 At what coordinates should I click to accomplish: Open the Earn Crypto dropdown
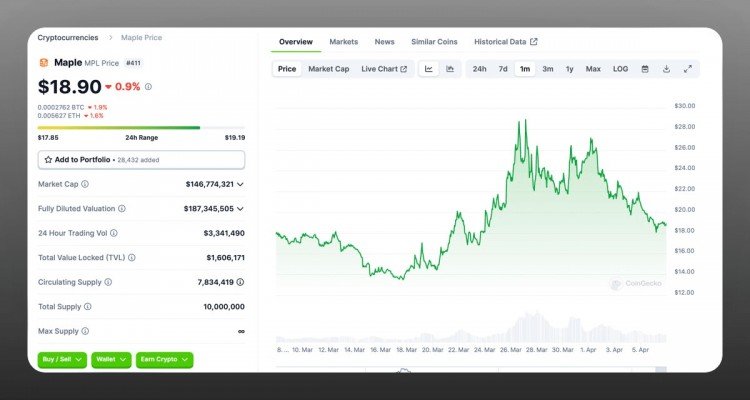[x=165, y=360]
